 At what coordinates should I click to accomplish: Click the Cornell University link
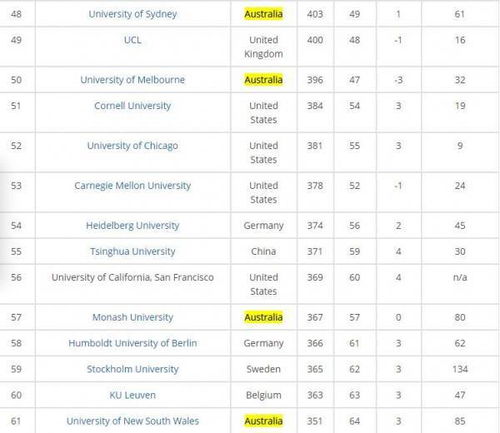pyautogui.click(x=133, y=106)
